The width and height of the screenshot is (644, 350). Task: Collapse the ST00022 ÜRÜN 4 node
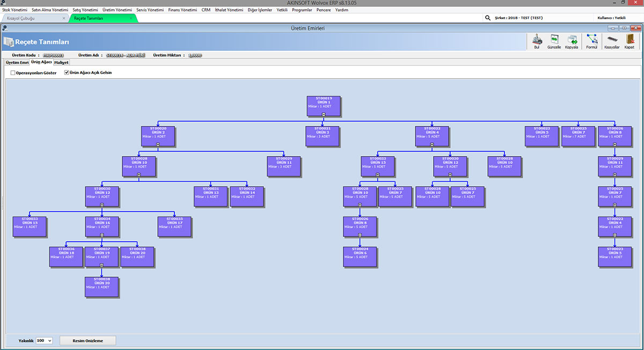point(432,144)
